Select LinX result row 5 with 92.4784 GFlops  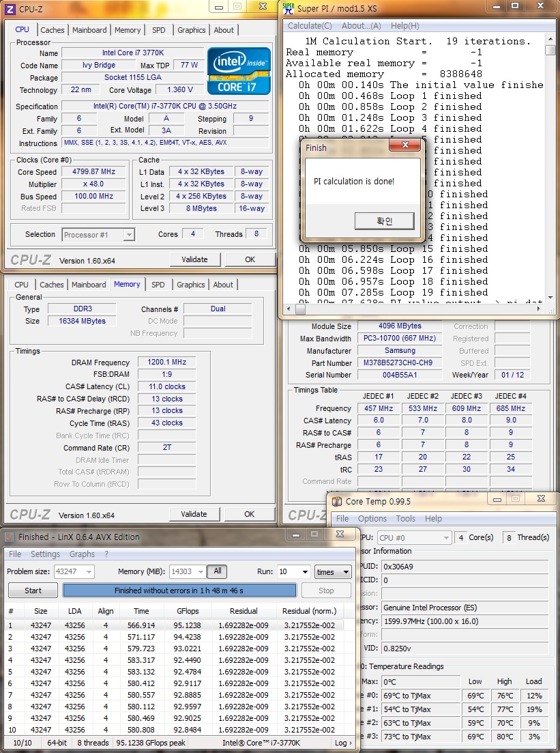[x=174, y=672]
